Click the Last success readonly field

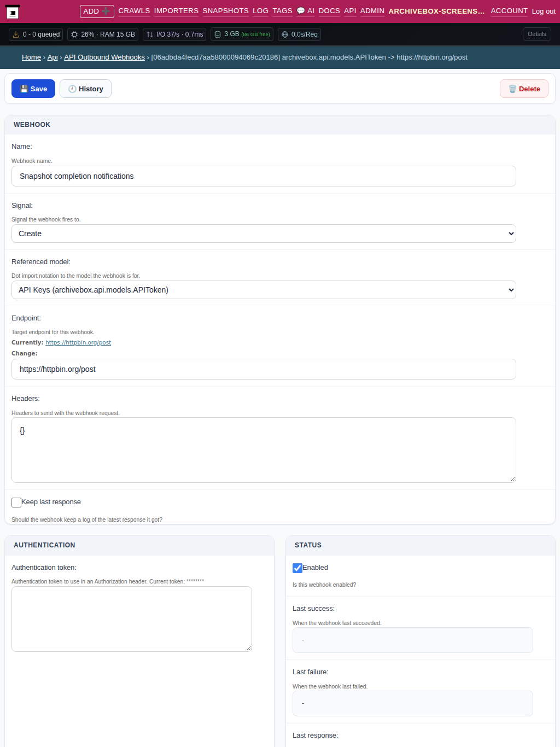tap(413, 640)
